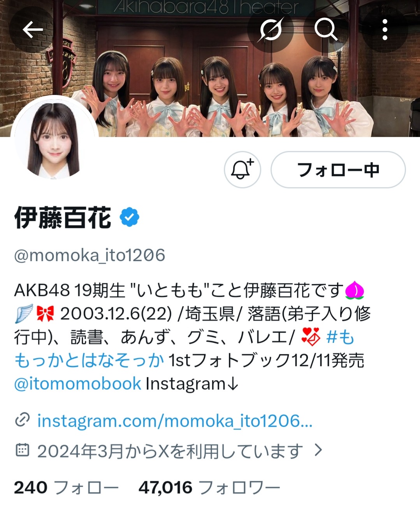Tap the display name 伊藤百花

pyautogui.click(x=63, y=217)
